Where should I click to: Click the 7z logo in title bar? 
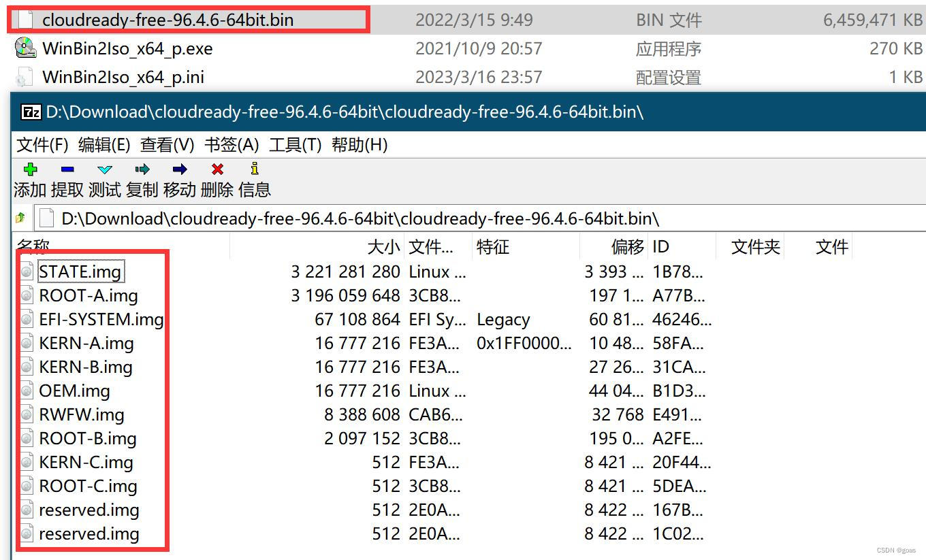pyautogui.click(x=31, y=112)
